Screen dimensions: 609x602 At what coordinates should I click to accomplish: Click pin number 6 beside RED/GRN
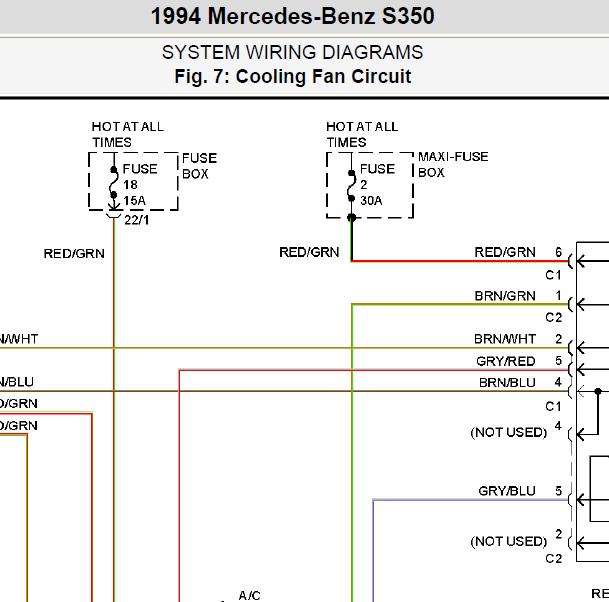tap(559, 252)
